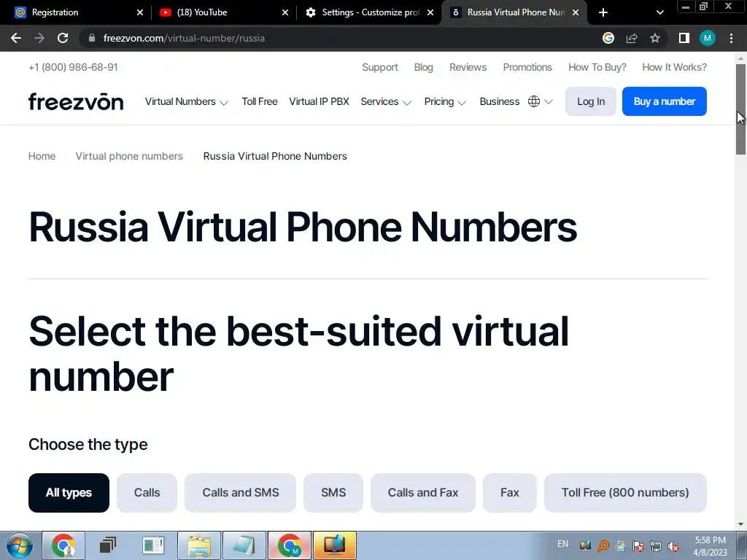Viewport: 747px width, 560px height.
Task: Reload the freezvon page
Action: [63, 38]
